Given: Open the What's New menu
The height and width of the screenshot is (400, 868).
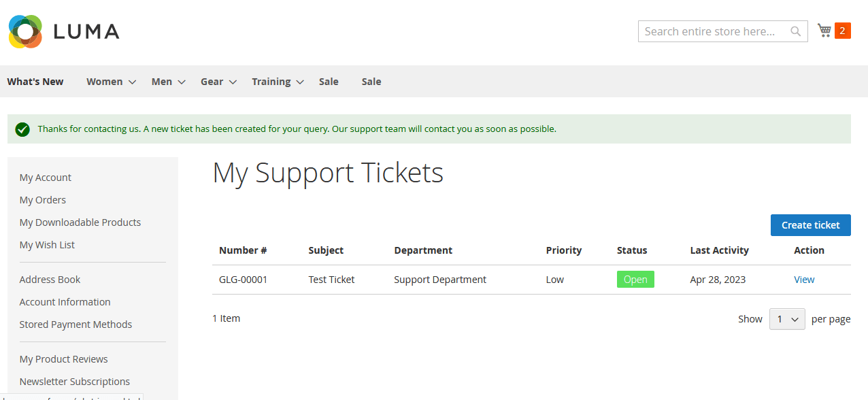Looking at the screenshot, I should click(x=35, y=82).
